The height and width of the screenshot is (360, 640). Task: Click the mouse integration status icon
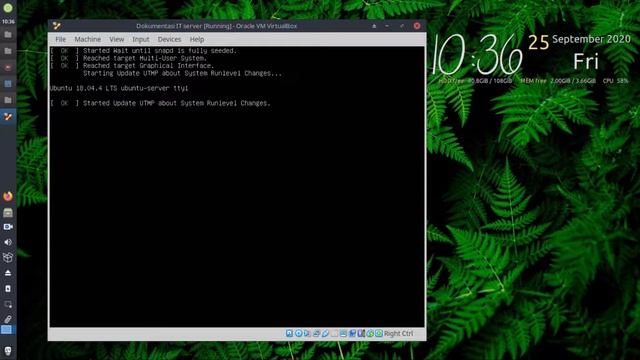point(370,333)
